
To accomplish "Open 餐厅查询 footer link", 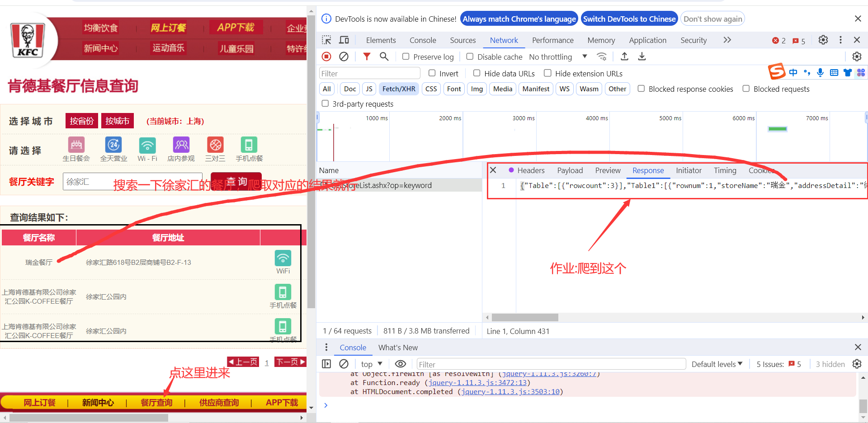I will pyautogui.click(x=156, y=402).
